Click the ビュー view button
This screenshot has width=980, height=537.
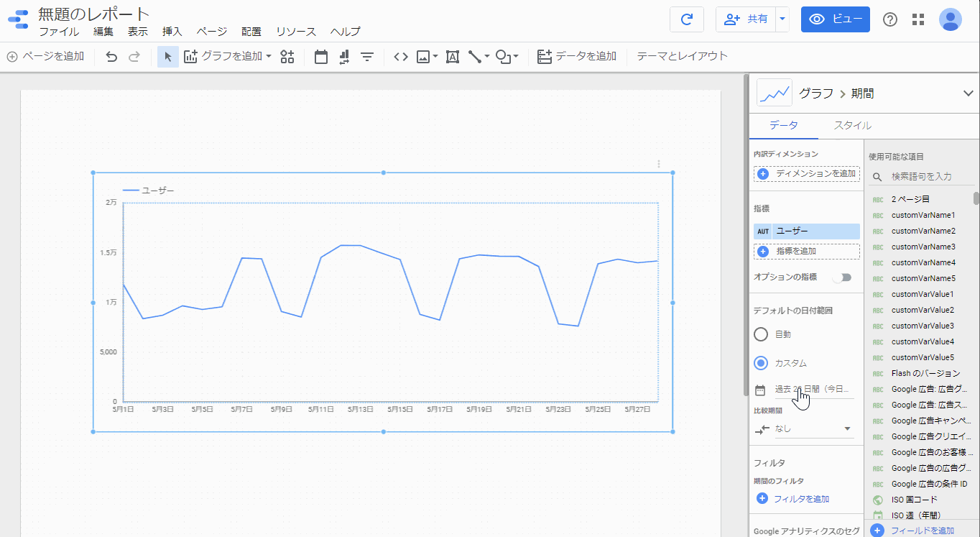[836, 19]
